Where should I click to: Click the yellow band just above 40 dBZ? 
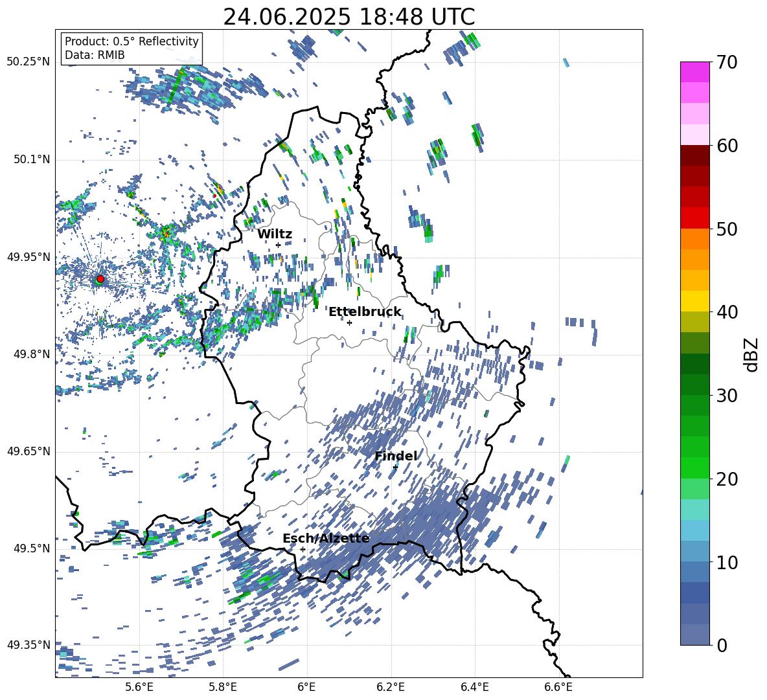[694, 301]
